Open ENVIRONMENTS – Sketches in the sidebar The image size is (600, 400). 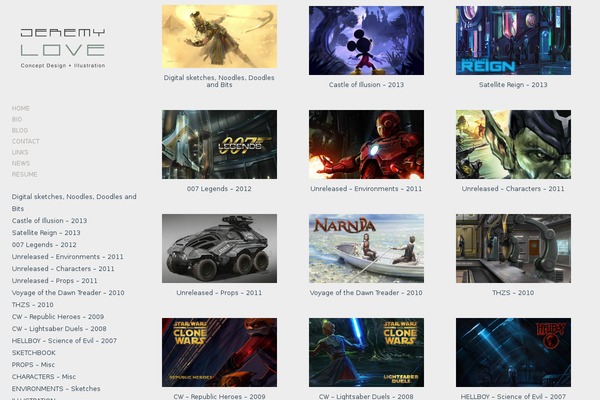[56, 389]
